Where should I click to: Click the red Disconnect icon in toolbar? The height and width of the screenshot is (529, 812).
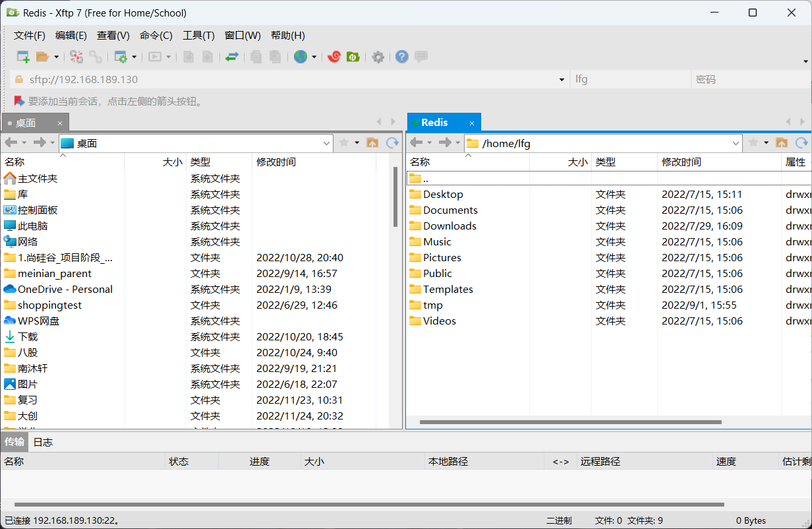click(76, 57)
